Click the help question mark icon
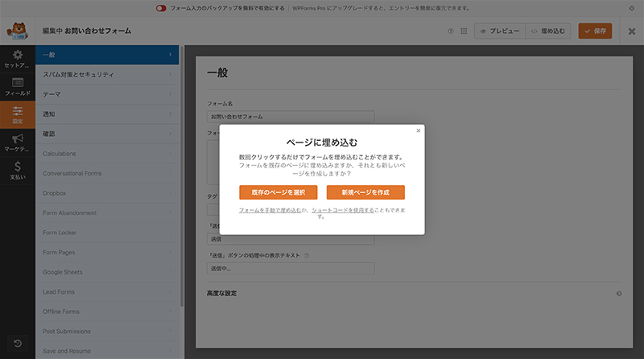Image resolution: width=644 pixels, height=359 pixels. (x=450, y=31)
